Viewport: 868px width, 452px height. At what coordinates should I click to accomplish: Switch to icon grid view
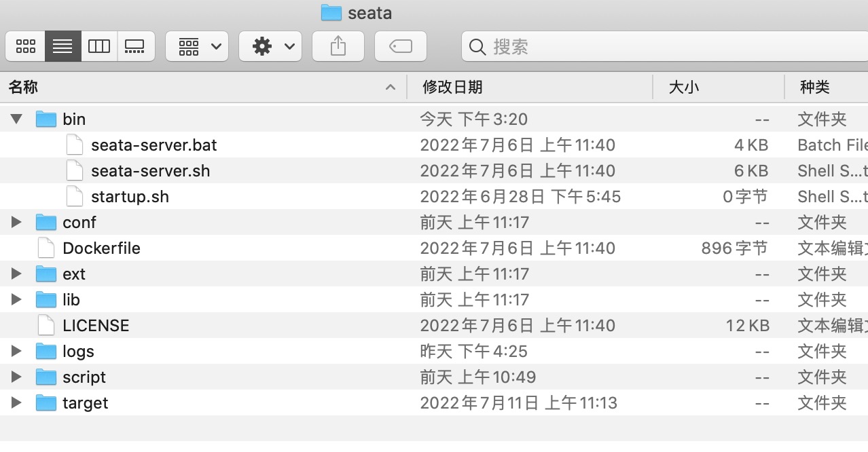pyautogui.click(x=26, y=46)
